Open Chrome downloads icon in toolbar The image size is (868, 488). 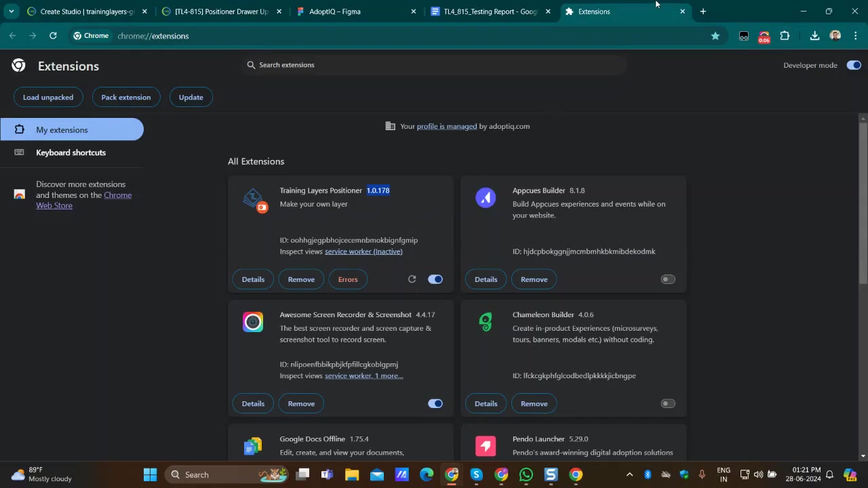tap(814, 36)
